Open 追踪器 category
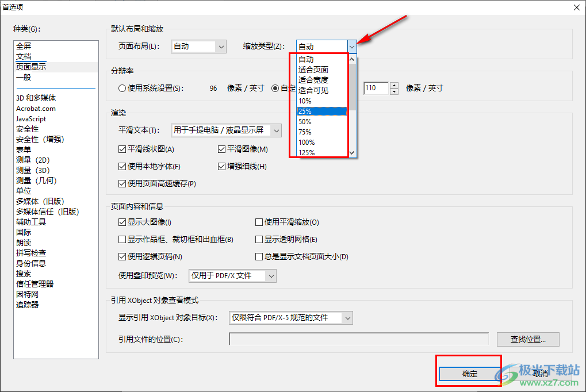The width and height of the screenshot is (586, 392). (x=27, y=305)
